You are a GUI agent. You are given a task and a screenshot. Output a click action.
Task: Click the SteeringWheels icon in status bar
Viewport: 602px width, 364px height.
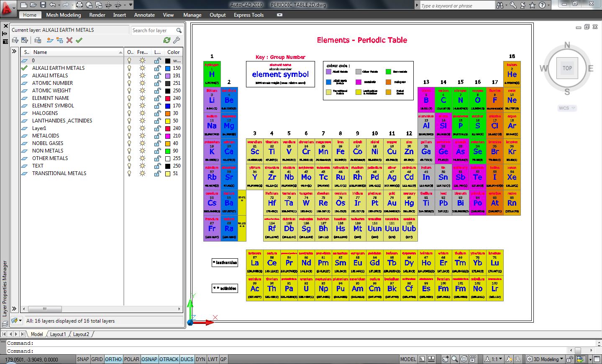click(464, 359)
